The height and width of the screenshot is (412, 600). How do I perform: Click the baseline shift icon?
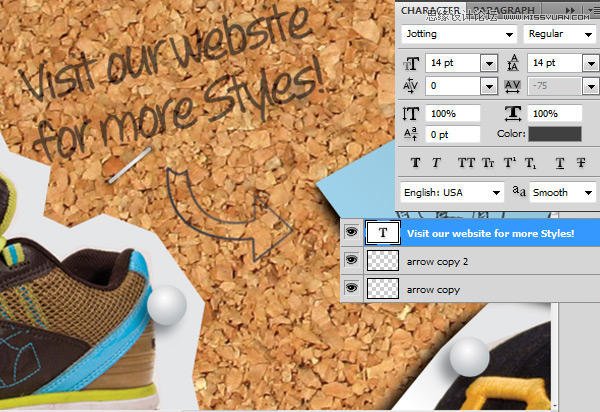(411, 134)
